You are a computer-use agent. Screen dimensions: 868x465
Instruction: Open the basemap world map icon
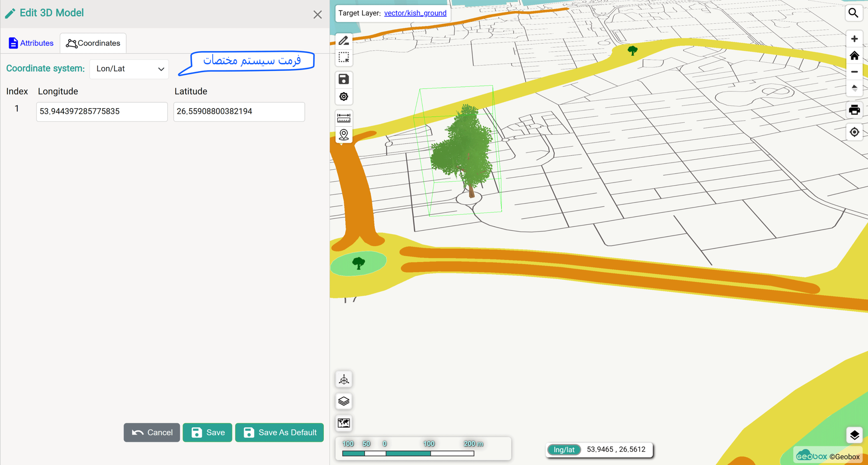343,423
